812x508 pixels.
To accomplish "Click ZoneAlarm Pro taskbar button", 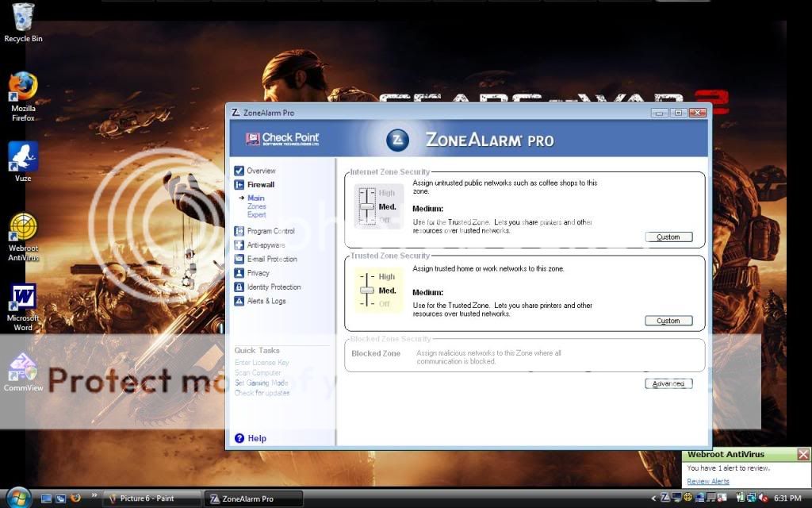I will pyautogui.click(x=253, y=498).
